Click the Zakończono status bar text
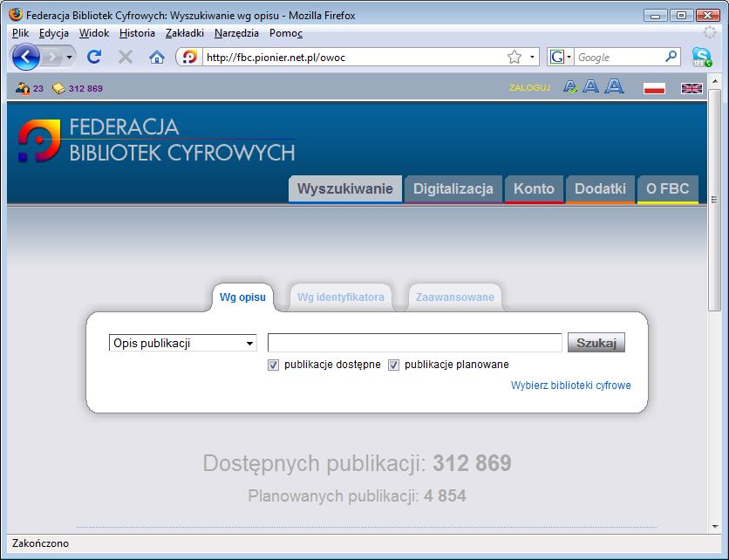 [40, 543]
